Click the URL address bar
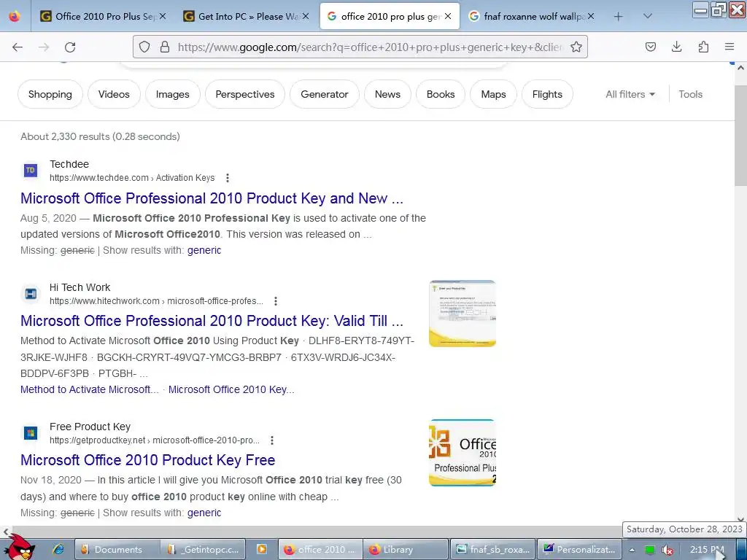The width and height of the screenshot is (747, 560). click(369, 47)
